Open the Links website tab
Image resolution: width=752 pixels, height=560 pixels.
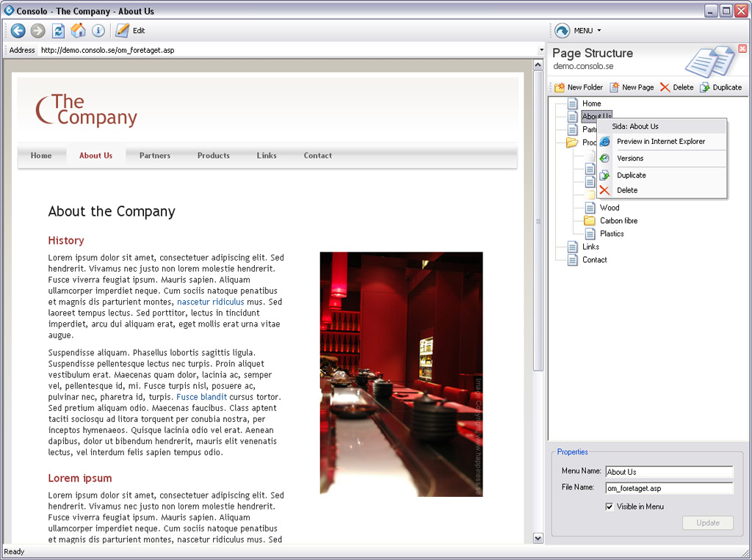point(267,156)
